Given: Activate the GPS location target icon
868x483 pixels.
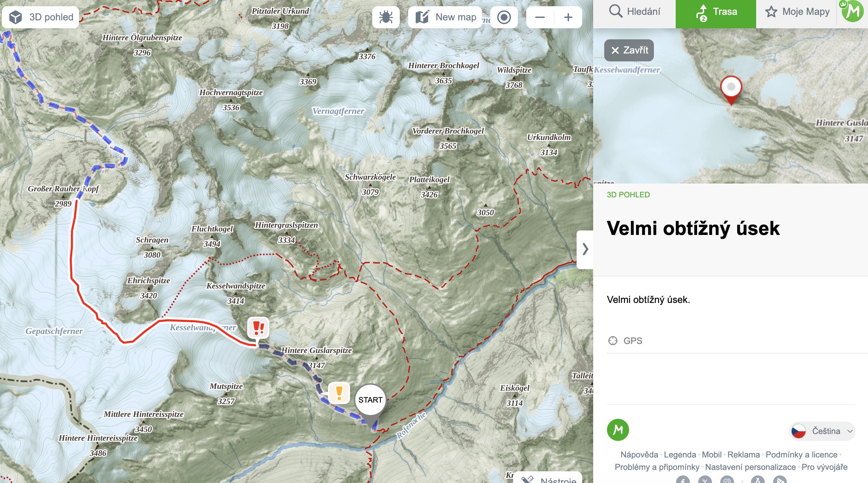Looking at the screenshot, I should [x=504, y=17].
